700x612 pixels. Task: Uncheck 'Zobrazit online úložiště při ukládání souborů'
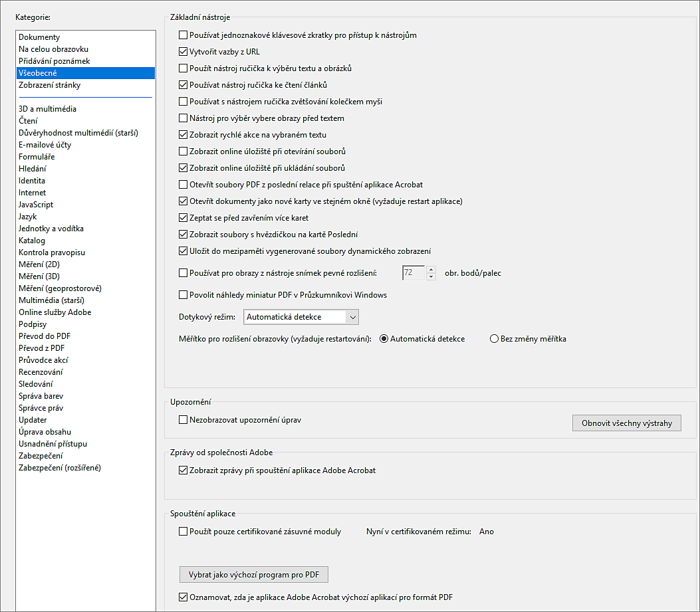point(183,168)
